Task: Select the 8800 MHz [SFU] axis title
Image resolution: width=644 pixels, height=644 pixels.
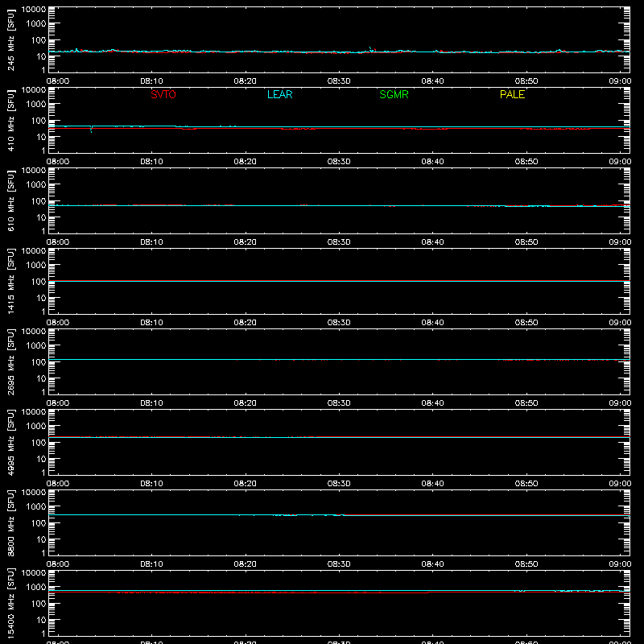Action: [11, 522]
